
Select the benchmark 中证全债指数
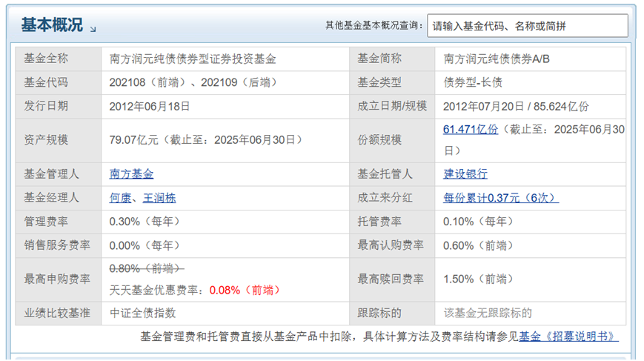click(x=142, y=314)
